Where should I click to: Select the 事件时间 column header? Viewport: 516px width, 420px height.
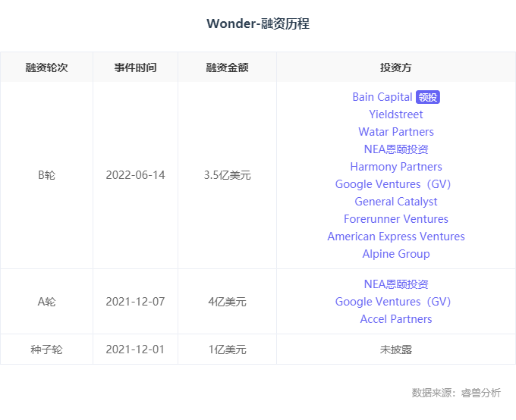(135, 67)
